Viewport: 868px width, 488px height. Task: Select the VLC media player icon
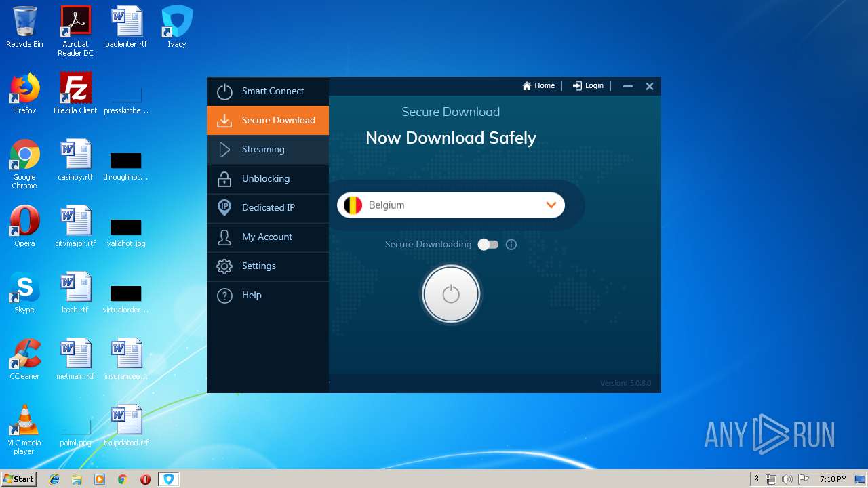(x=24, y=430)
